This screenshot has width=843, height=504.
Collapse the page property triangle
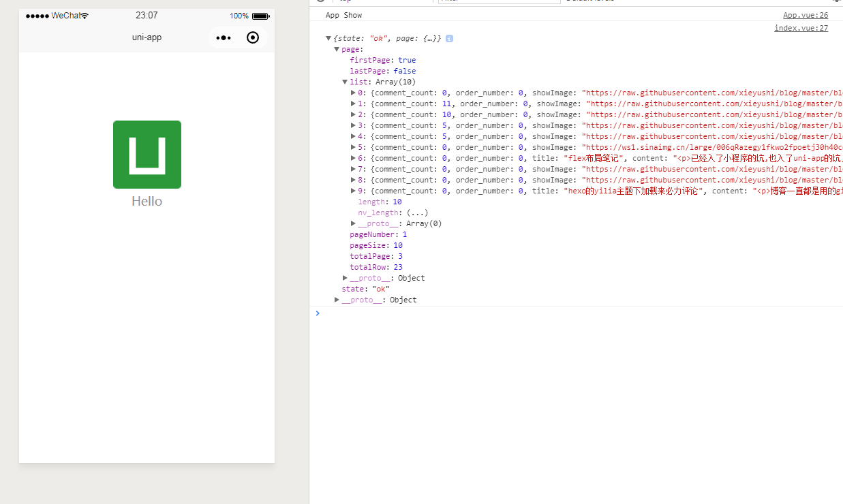[x=337, y=50]
